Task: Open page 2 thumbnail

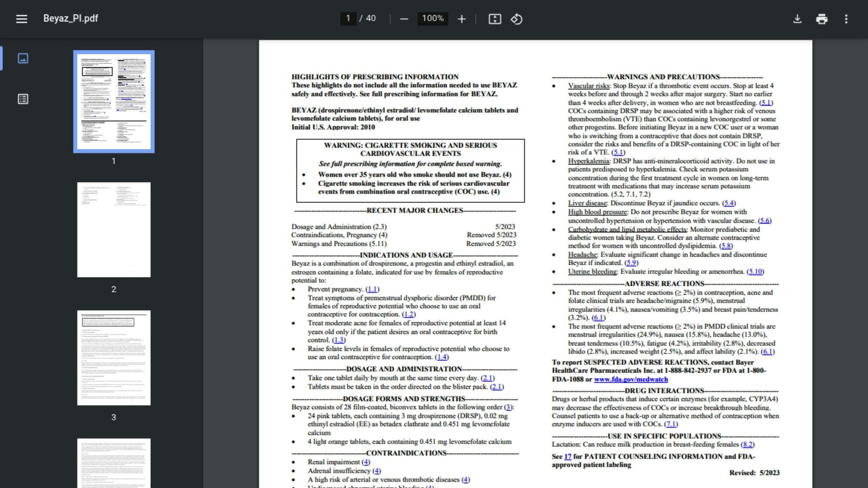Action: click(x=114, y=230)
